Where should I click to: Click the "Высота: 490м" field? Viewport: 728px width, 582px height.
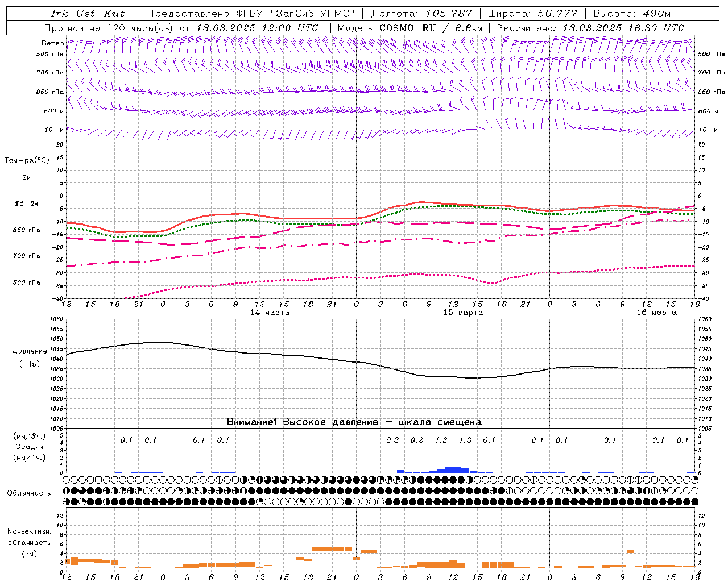(632, 14)
